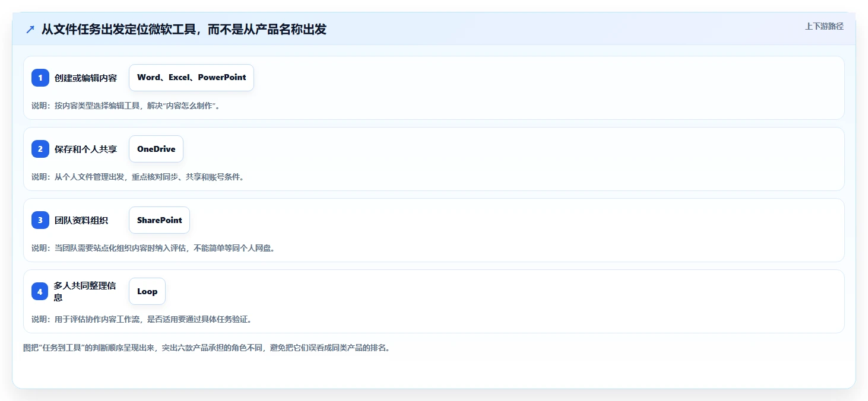Click the 多人共同整理信息 step label

pos(85,291)
